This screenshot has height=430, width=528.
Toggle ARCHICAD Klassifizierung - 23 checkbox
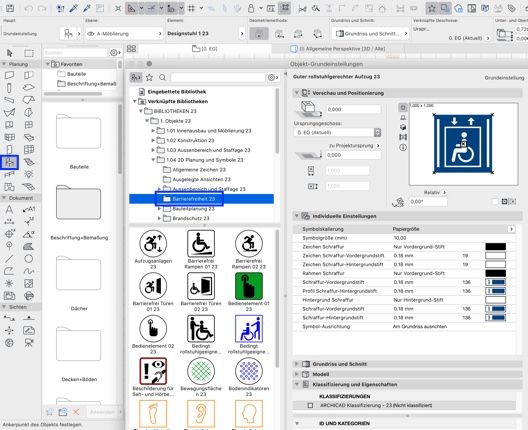tap(310, 405)
